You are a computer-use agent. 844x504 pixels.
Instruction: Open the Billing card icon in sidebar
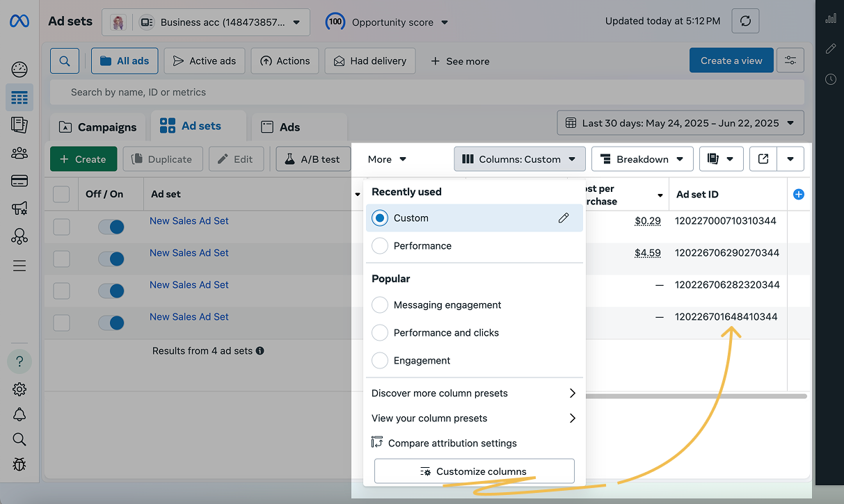(x=19, y=181)
